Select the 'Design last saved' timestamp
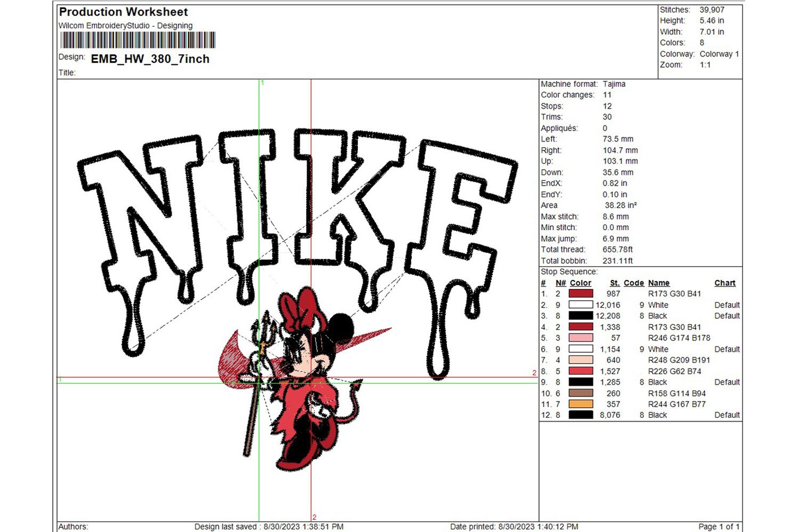 click(269, 527)
